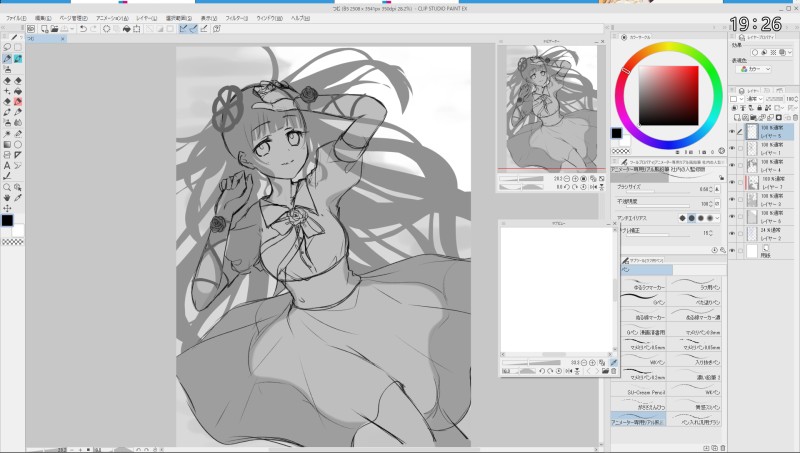Select the Eyedropper tool in the toolbox
The height and width of the screenshot is (453, 800).
click(18, 197)
